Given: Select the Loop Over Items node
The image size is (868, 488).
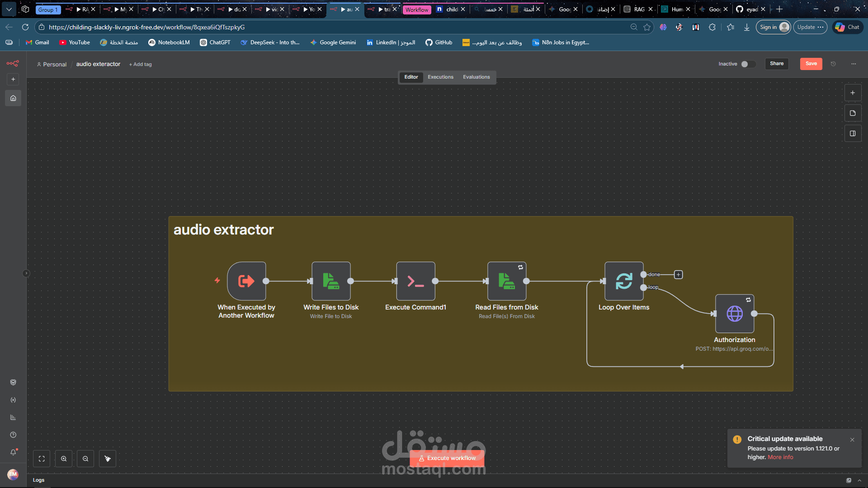Looking at the screenshot, I should [624, 281].
